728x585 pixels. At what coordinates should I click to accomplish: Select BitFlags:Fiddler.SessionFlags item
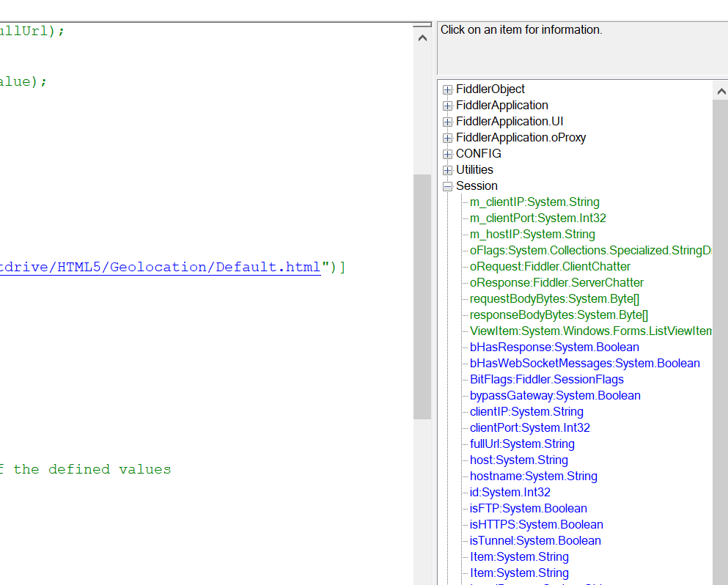click(x=547, y=380)
